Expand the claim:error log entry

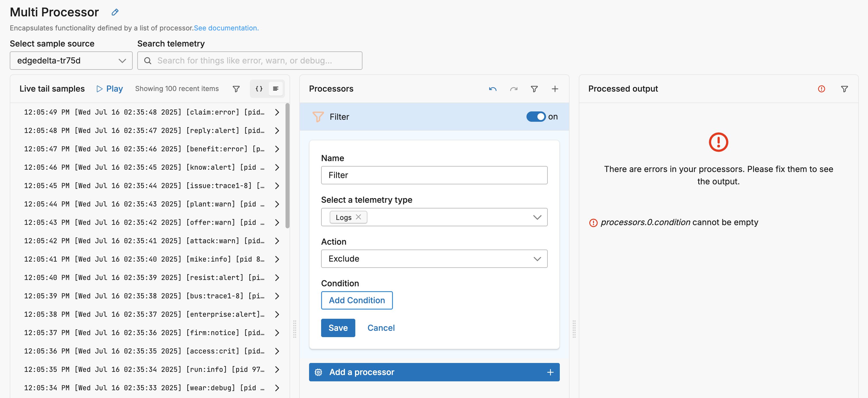(x=277, y=112)
